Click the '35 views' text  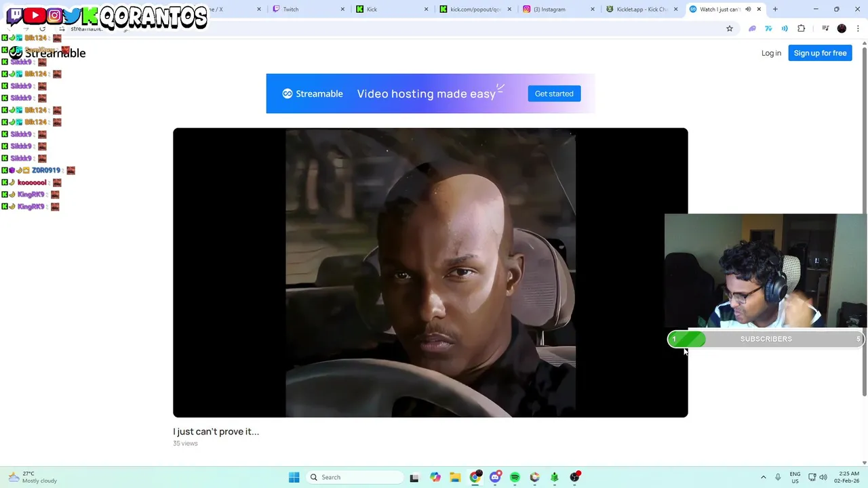click(x=185, y=443)
